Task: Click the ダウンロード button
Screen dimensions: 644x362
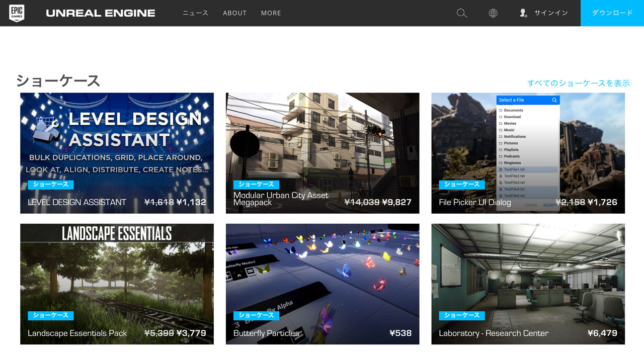Action: (612, 13)
